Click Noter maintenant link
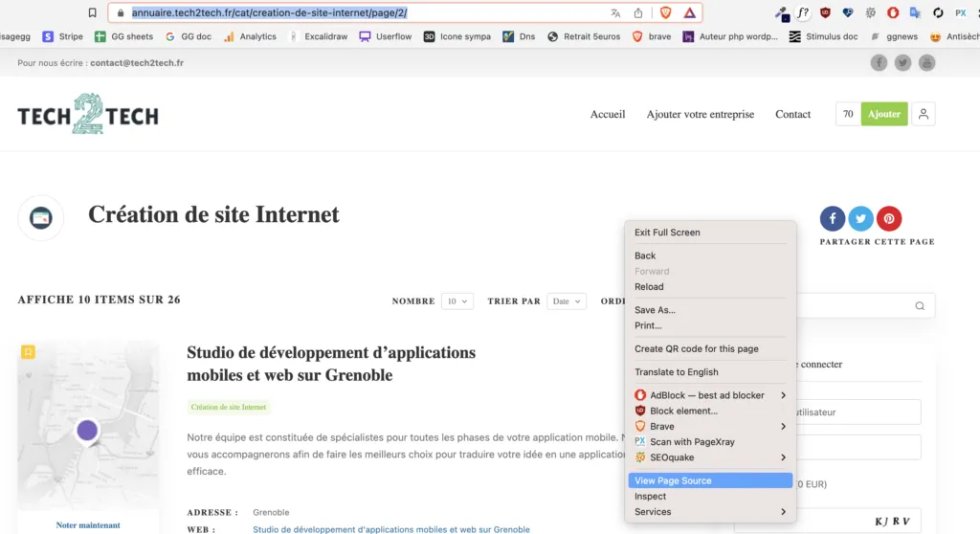Image resolution: width=980 pixels, height=534 pixels. tap(88, 525)
